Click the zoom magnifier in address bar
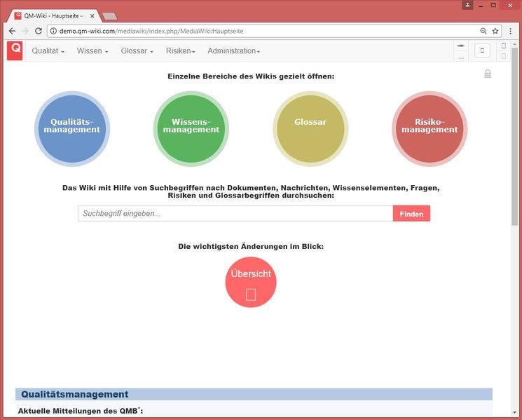The width and height of the screenshot is (522, 420). 483,32
